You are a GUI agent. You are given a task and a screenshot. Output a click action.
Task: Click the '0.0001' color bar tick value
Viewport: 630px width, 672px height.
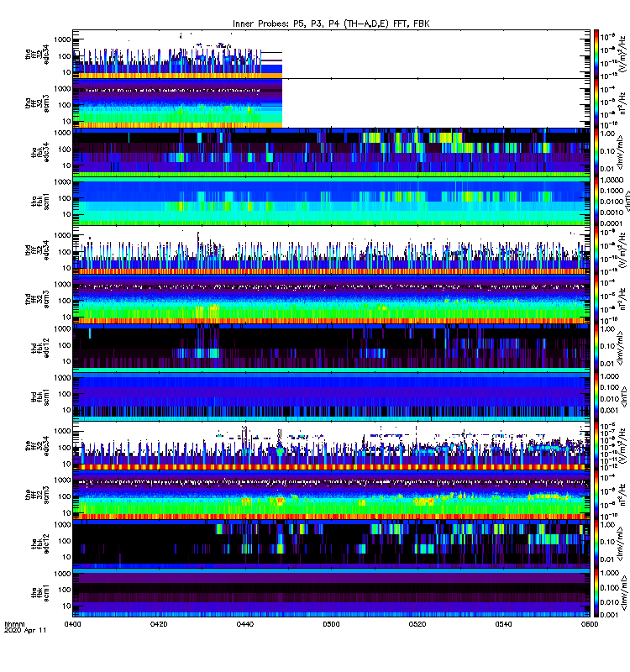[x=612, y=223]
